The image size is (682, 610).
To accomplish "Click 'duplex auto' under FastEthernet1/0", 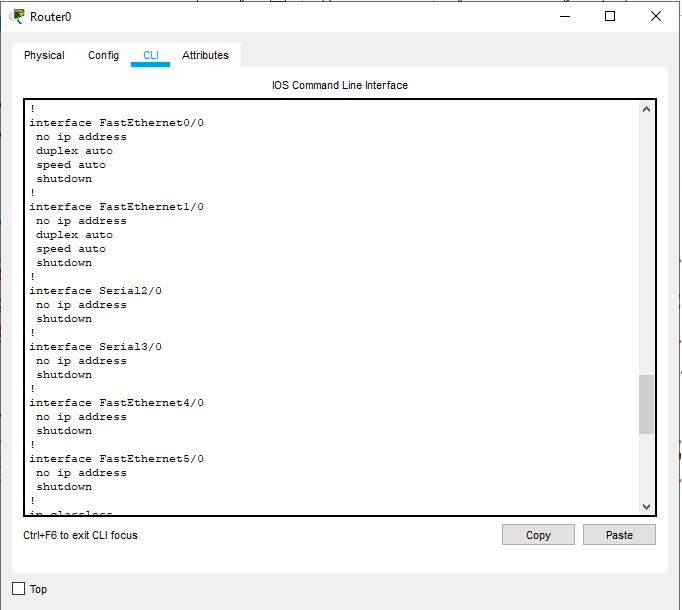I will pyautogui.click(x=74, y=235).
